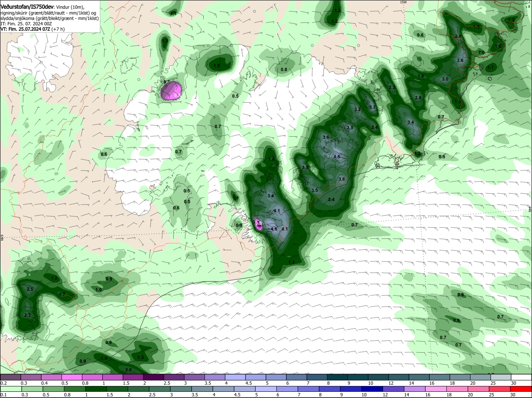Select the palest green rain swatch after 0.1
The image size is (532, 398).
point(10,389)
